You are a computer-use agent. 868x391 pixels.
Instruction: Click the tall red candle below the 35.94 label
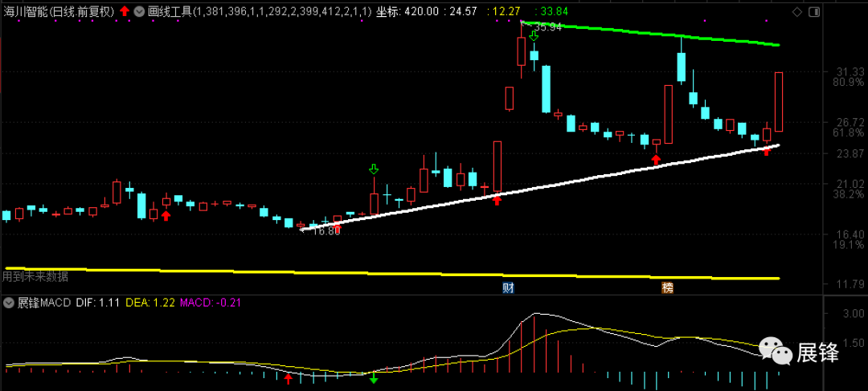tap(521, 51)
